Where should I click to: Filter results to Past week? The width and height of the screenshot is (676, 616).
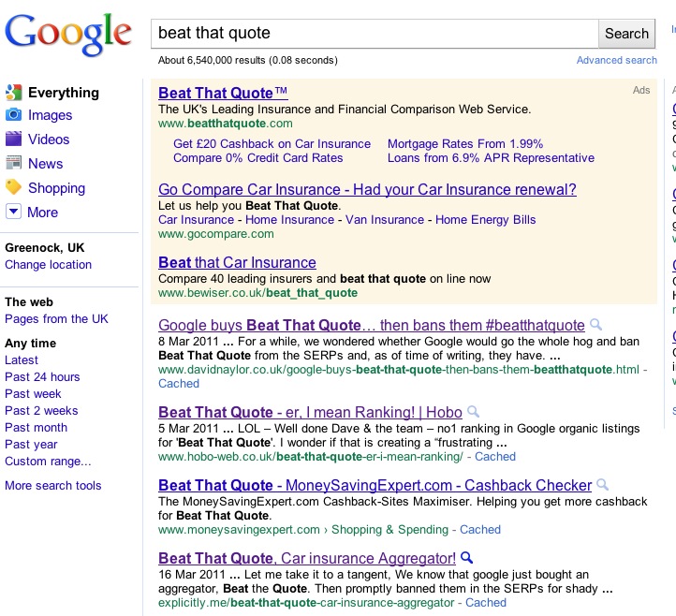(x=33, y=393)
